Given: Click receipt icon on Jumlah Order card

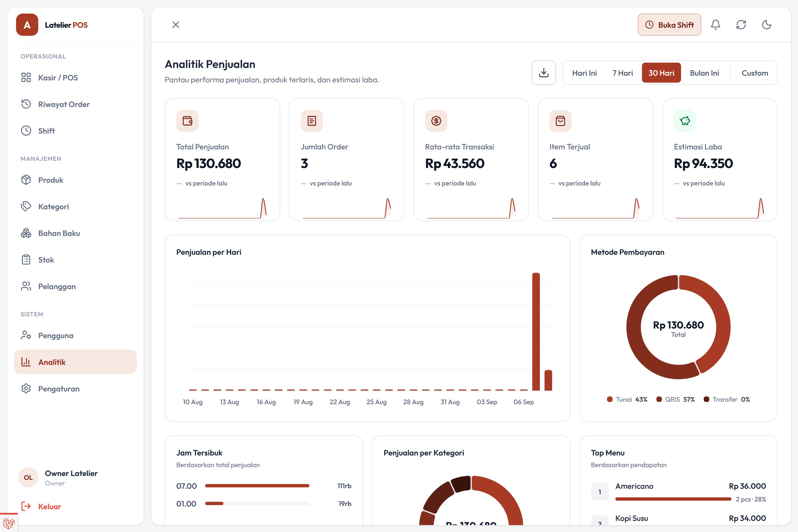Looking at the screenshot, I should click(312, 121).
